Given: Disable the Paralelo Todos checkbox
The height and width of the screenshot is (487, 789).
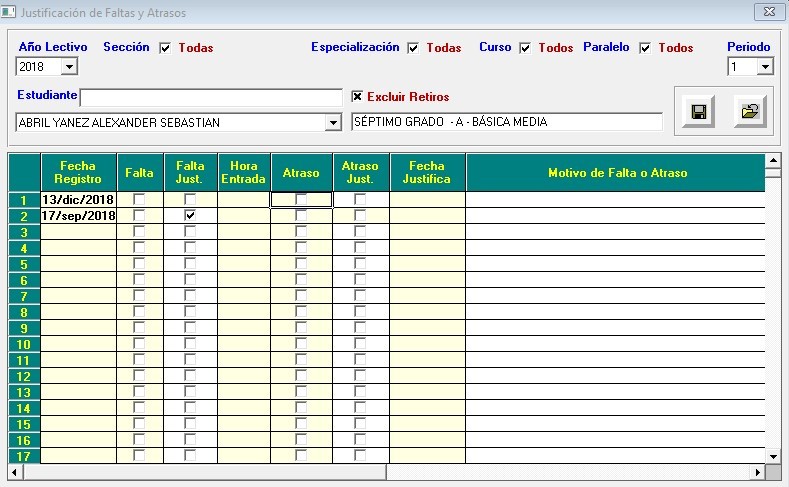Looking at the screenshot, I should [x=645, y=48].
